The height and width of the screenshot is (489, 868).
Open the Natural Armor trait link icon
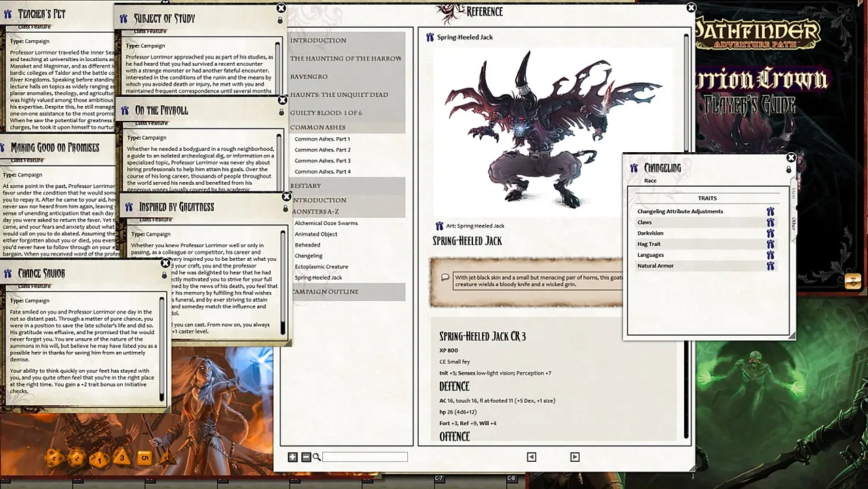(770, 266)
